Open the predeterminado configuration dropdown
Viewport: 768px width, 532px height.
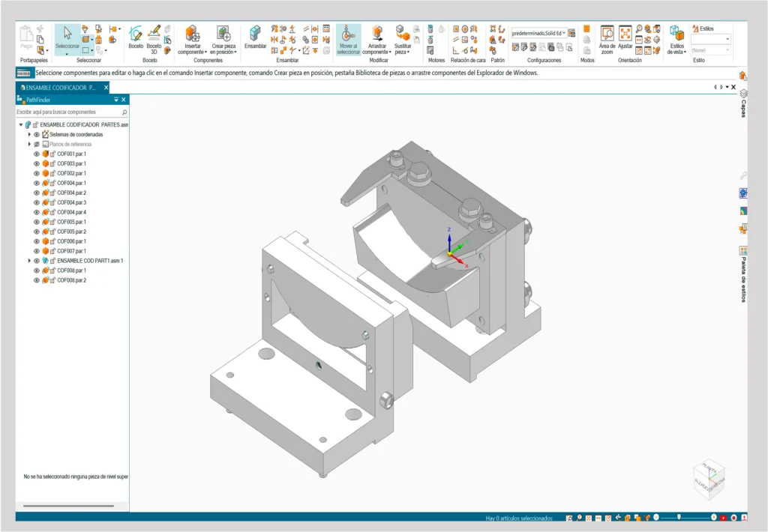point(538,33)
